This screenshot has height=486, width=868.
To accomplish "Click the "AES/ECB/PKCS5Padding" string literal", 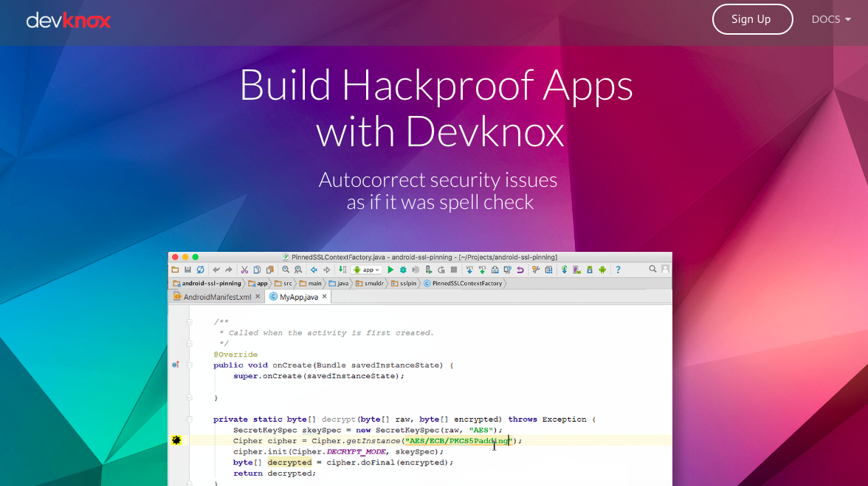I will tap(459, 441).
